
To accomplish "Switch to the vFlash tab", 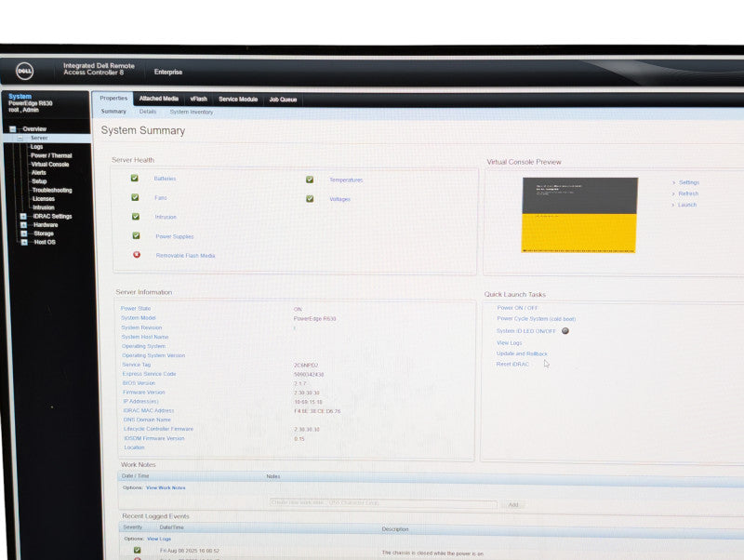I will click(199, 100).
